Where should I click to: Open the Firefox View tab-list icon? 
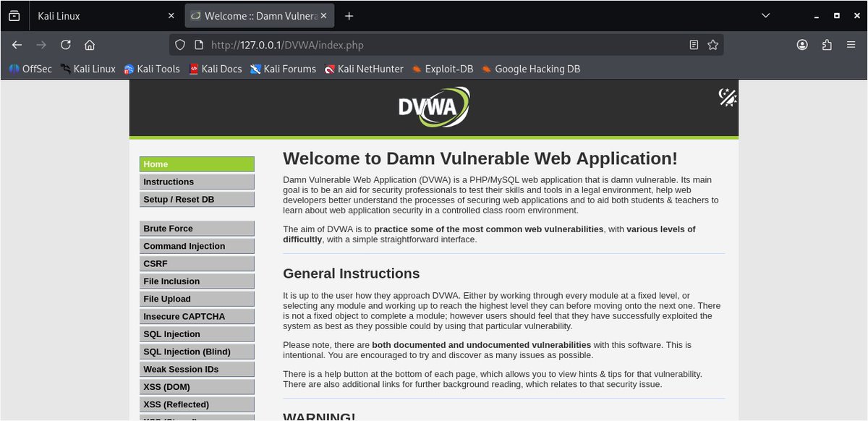click(14, 15)
